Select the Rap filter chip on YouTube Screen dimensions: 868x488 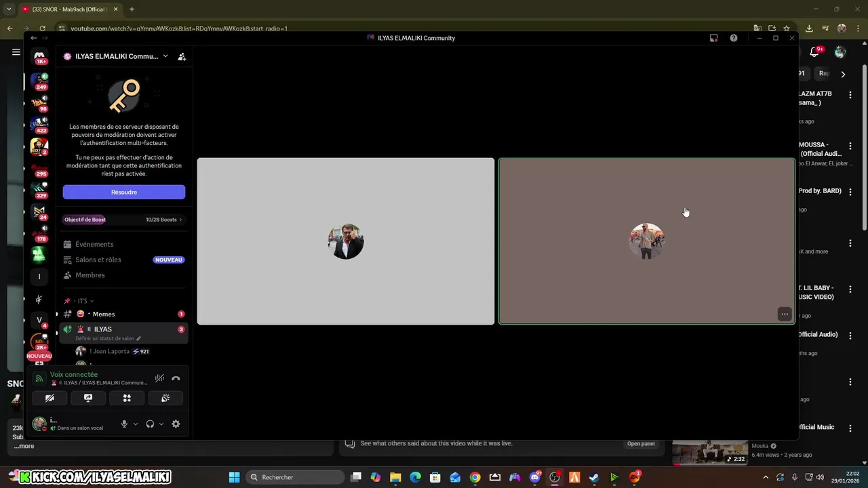(824, 73)
